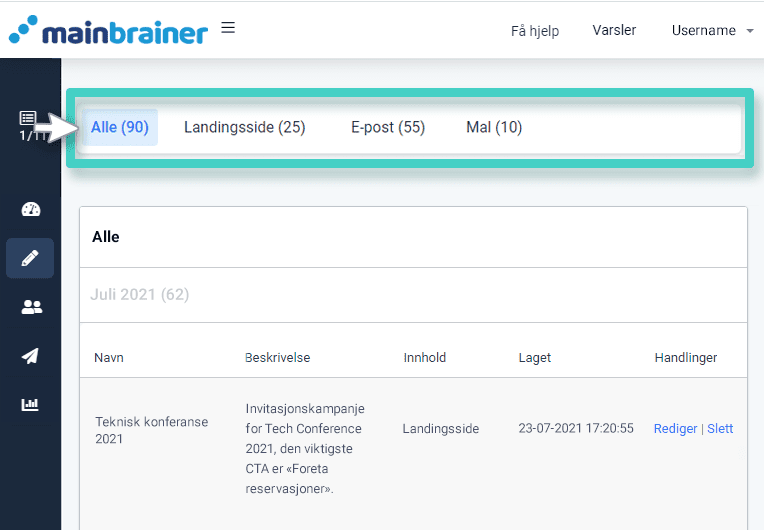This screenshot has width=764, height=530.
Task: Open the checklist icon in sidebar
Action: [28, 118]
